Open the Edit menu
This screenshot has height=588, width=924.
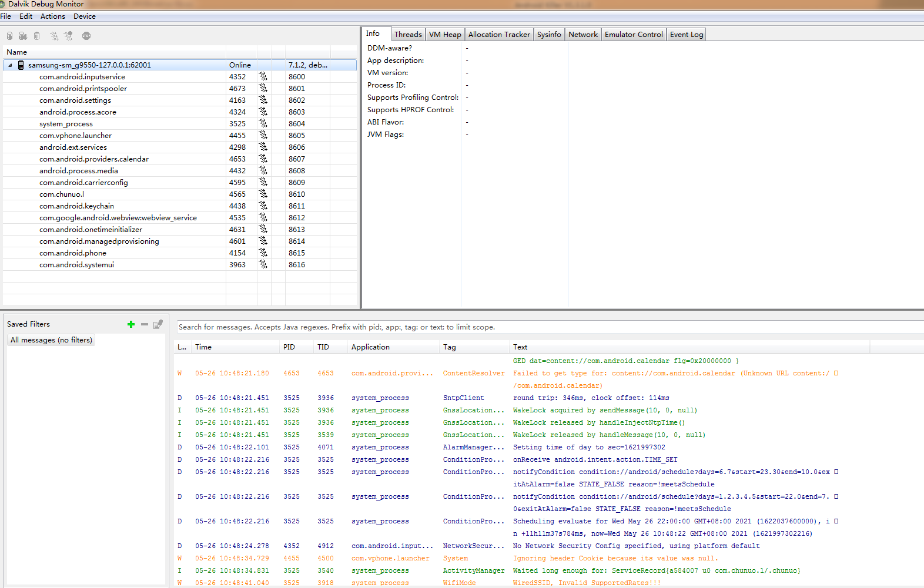(x=26, y=16)
